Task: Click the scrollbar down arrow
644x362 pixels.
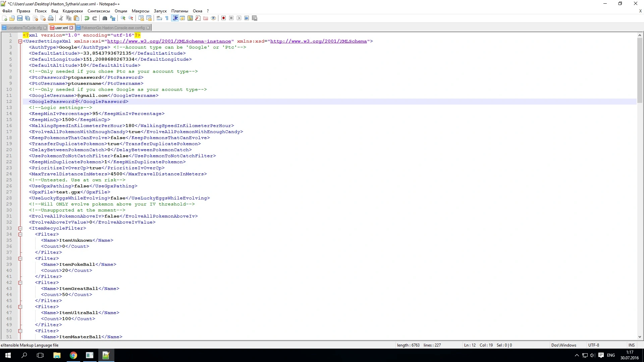Action: 640,337
